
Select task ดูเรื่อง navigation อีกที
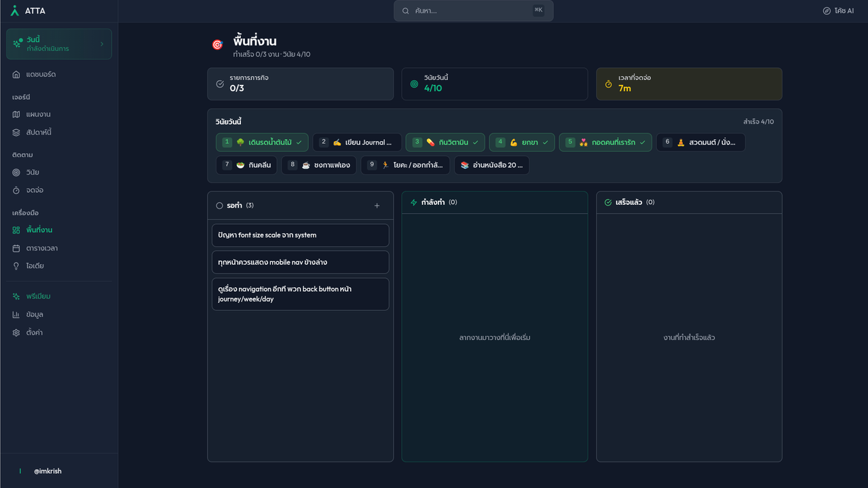tap(301, 294)
